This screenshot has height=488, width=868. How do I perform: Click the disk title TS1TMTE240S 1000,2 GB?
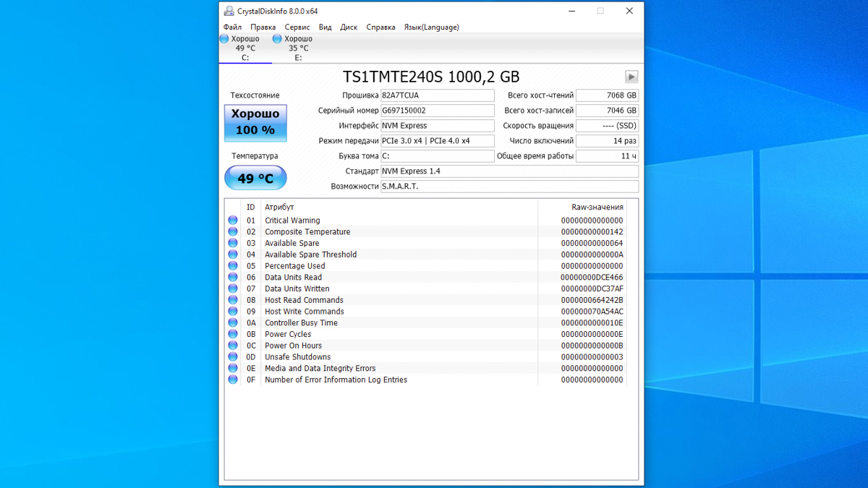click(x=431, y=77)
